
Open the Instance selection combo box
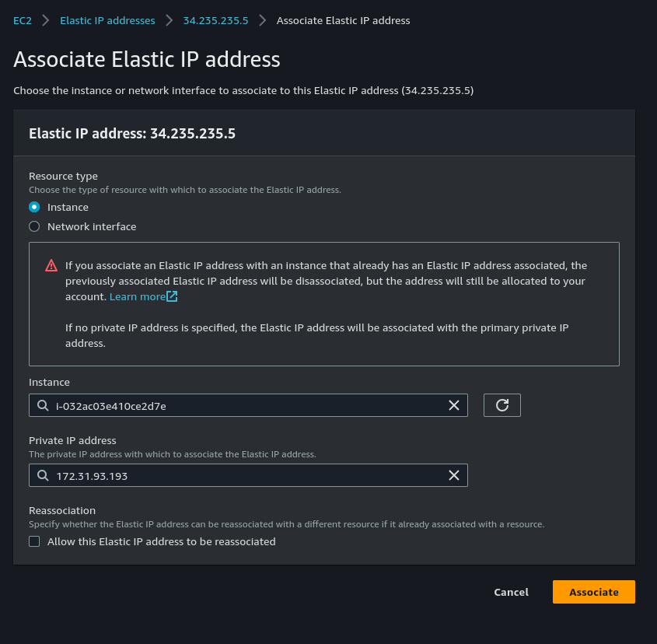coord(248,405)
